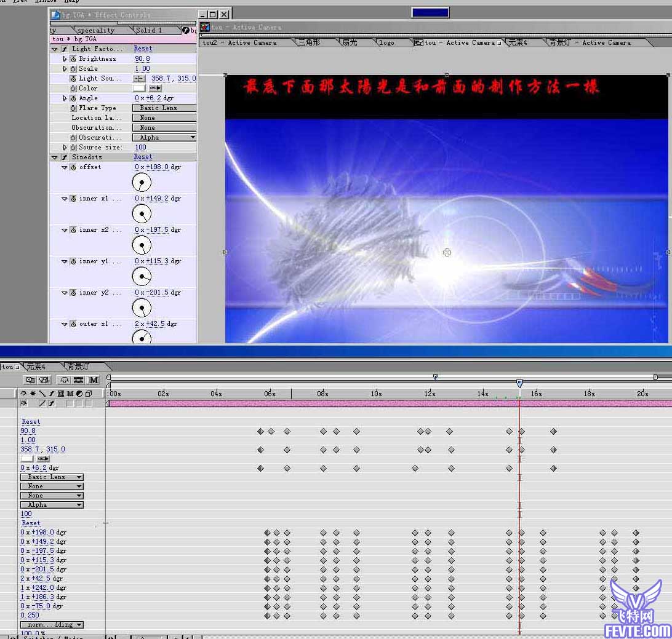Click the cube 3D layer column header
The height and width of the screenshot is (639, 672).
(x=88, y=394)
